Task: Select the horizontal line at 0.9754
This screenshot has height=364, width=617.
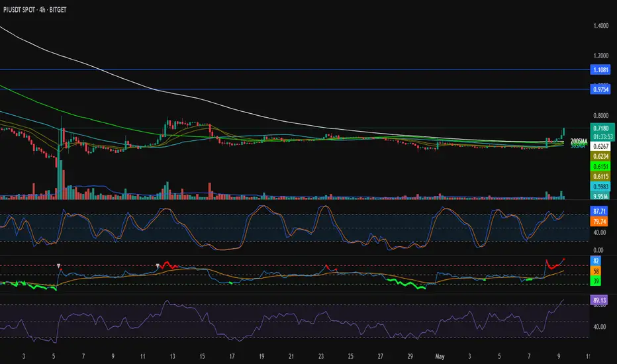Action: 295,89
